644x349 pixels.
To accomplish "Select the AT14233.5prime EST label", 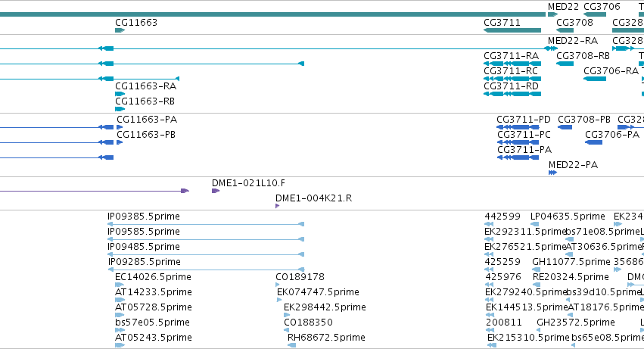I will 153,293.
